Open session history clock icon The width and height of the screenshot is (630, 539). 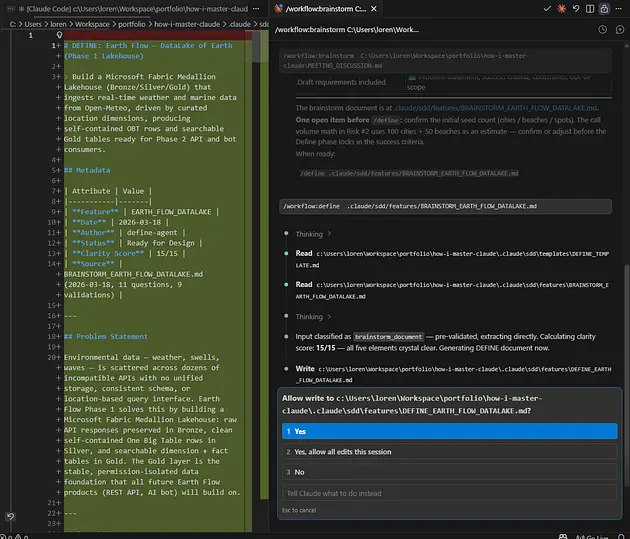[602, 29]
